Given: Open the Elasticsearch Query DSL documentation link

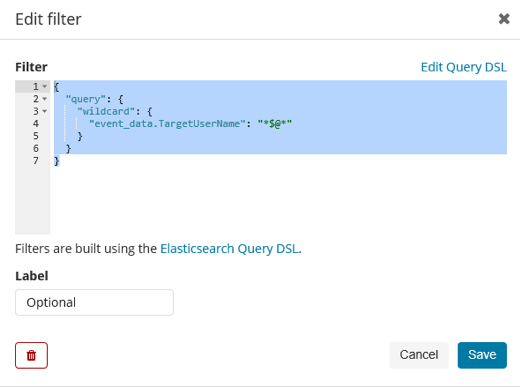Looking at the screenshot, I should [229, 249].
